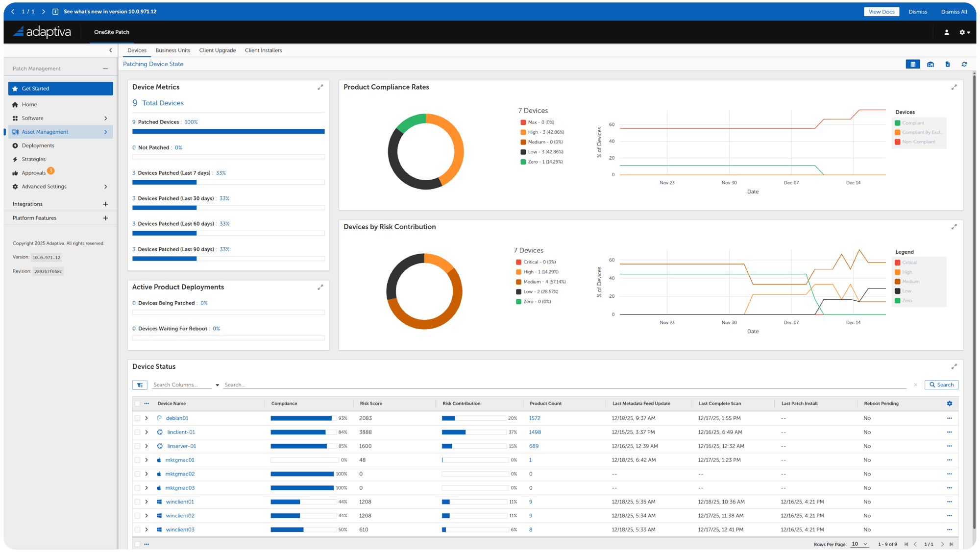Viewport: 980px width, 552px height.
Task: Click the filter icon in Device Status
Action: (140, 385)
